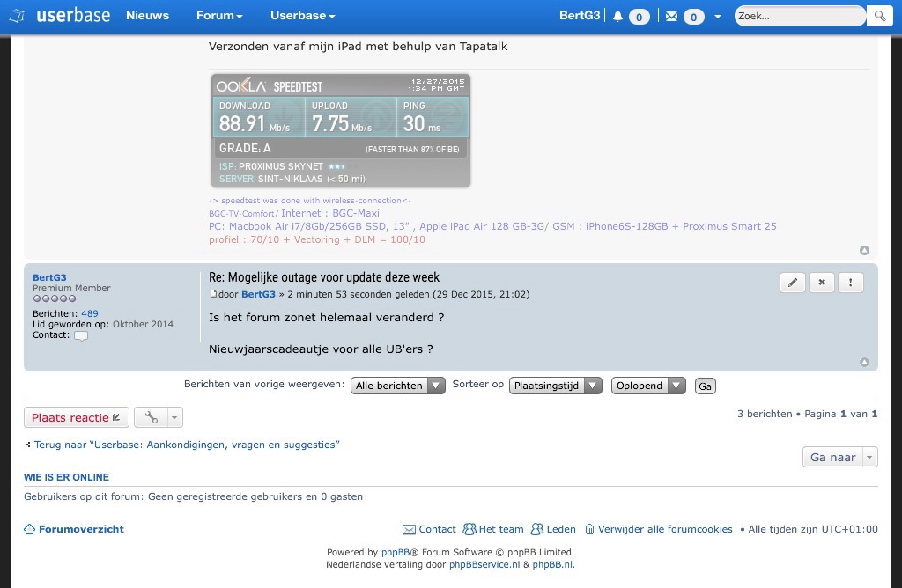Open the private messages envelope icon
902x588 pixels.
click(672, 16)
